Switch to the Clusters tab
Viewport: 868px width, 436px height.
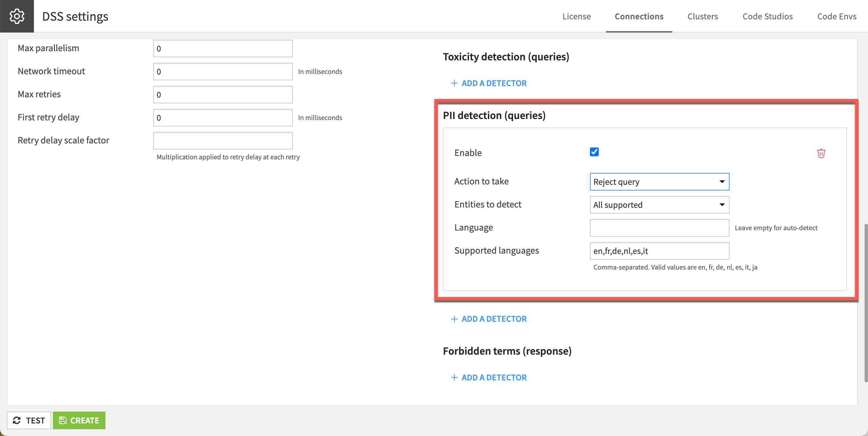pyautogui.click(x=702, y=16)
